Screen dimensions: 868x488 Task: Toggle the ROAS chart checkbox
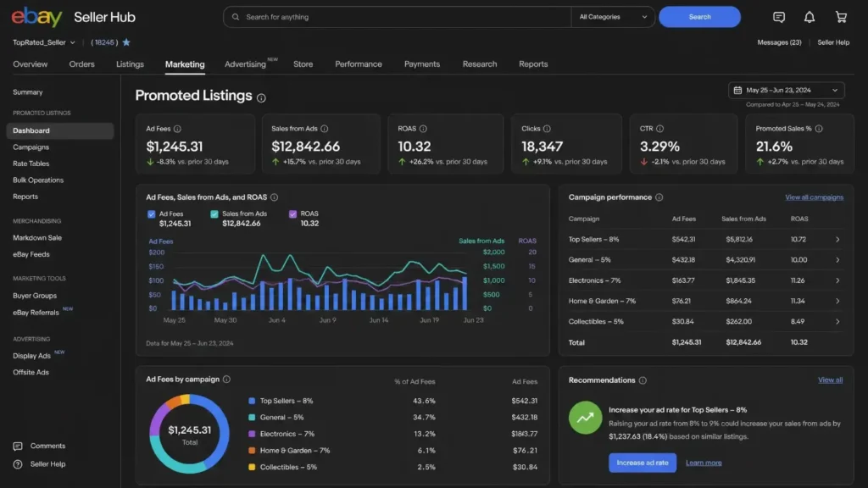pos(292,214)
